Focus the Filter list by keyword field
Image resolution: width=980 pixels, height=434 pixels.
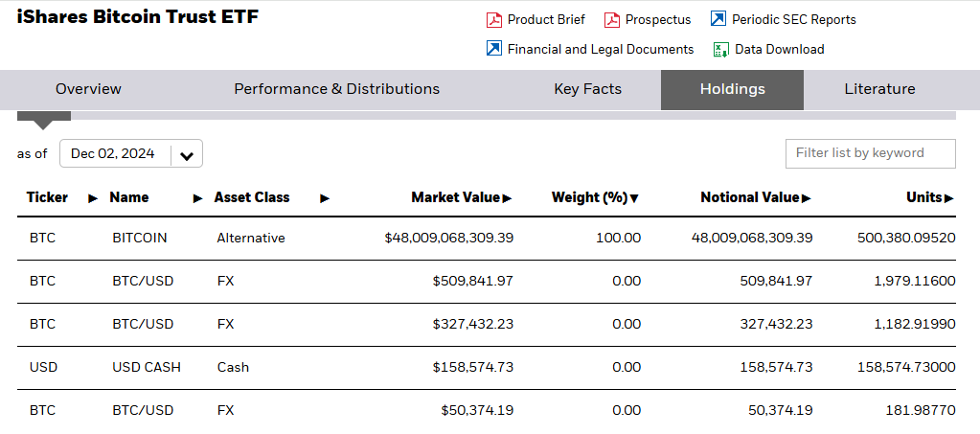tap(870, 153)
